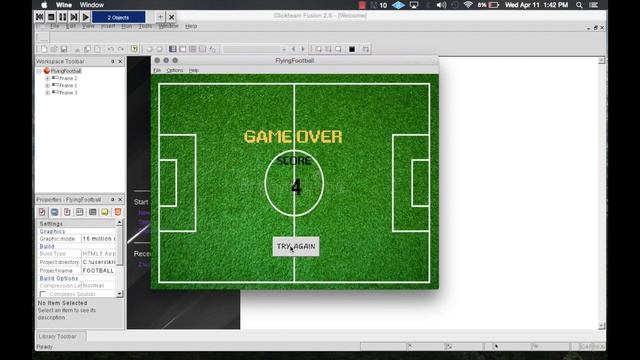Expand the Frame 1 node in the workspace
The height and width of the screenshot is (360, 640).
(47, 86)
